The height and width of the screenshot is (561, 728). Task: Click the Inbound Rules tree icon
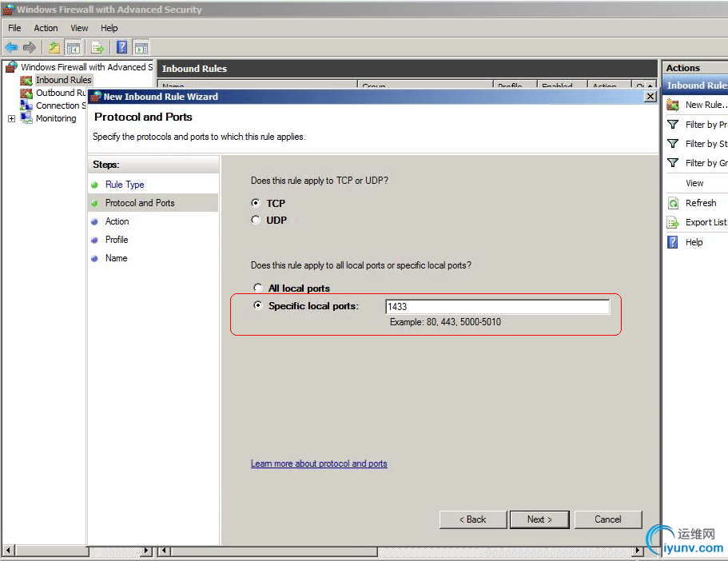[x=26, y=80]
